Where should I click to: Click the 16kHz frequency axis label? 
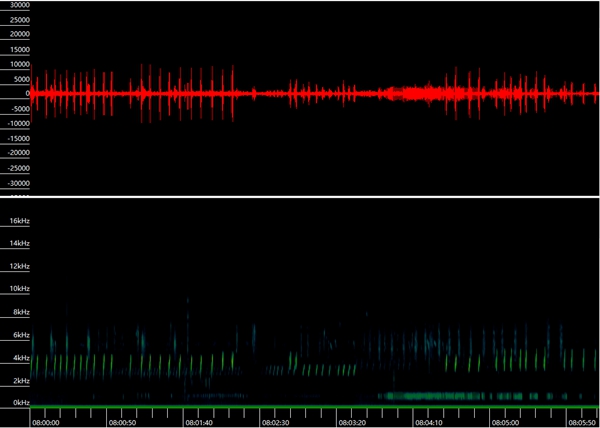(x=19, y=220)
